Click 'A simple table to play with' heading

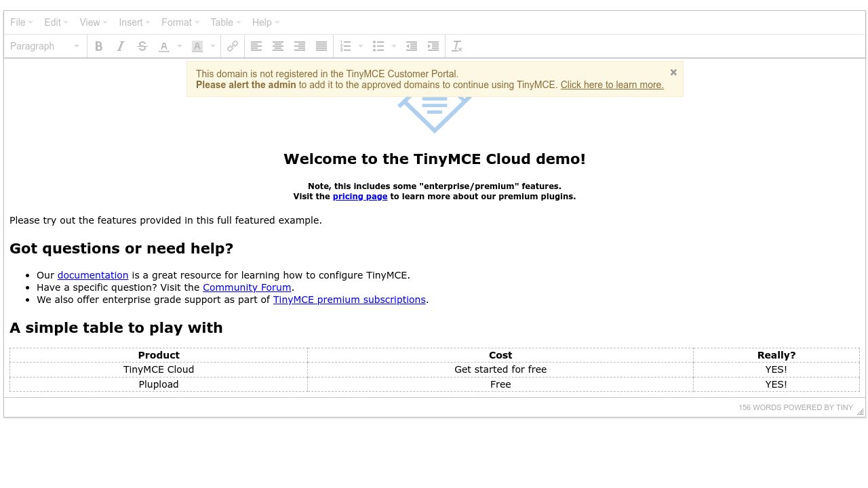[116, 328]
